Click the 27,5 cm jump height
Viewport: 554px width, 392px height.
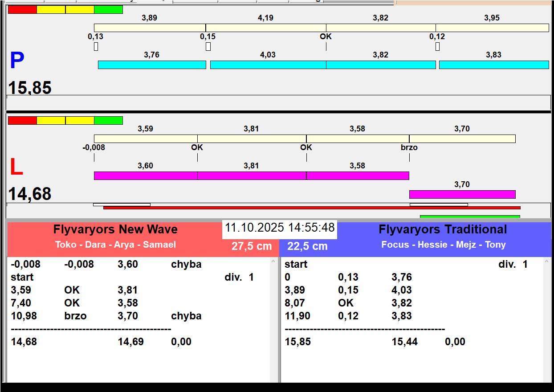click(252, 246)
